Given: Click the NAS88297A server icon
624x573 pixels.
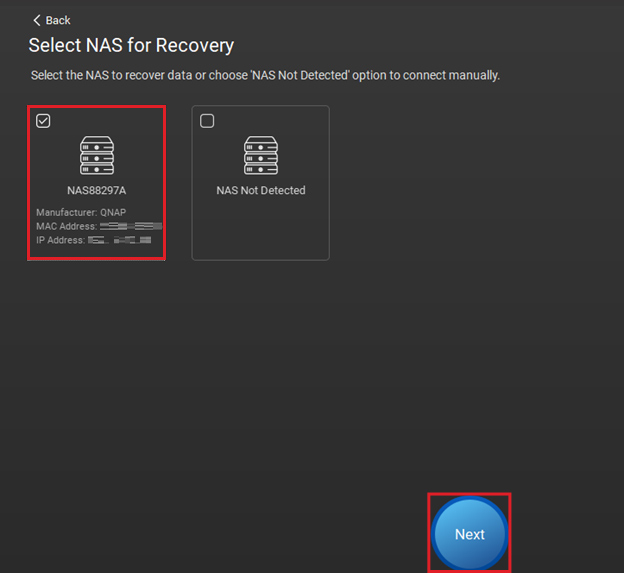Looking at the screenshot, I should tap(97, 155).
